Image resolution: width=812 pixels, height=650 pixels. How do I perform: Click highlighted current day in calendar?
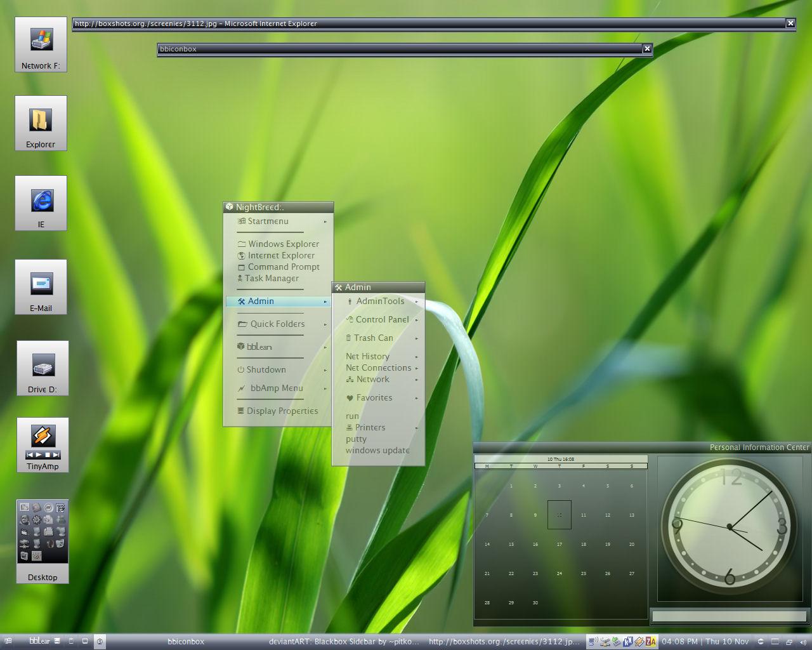pos(559,515)
